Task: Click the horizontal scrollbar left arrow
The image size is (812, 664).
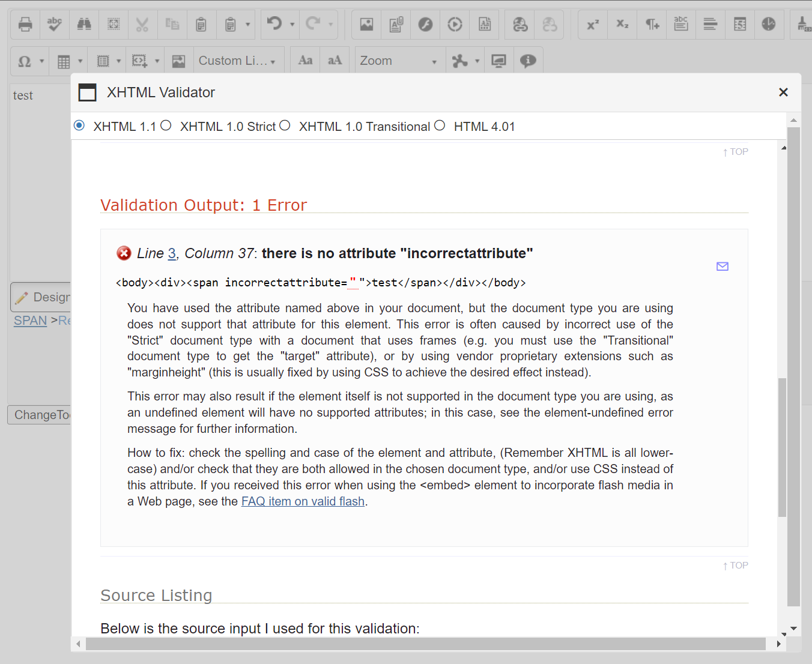Action: pos(78,644)
